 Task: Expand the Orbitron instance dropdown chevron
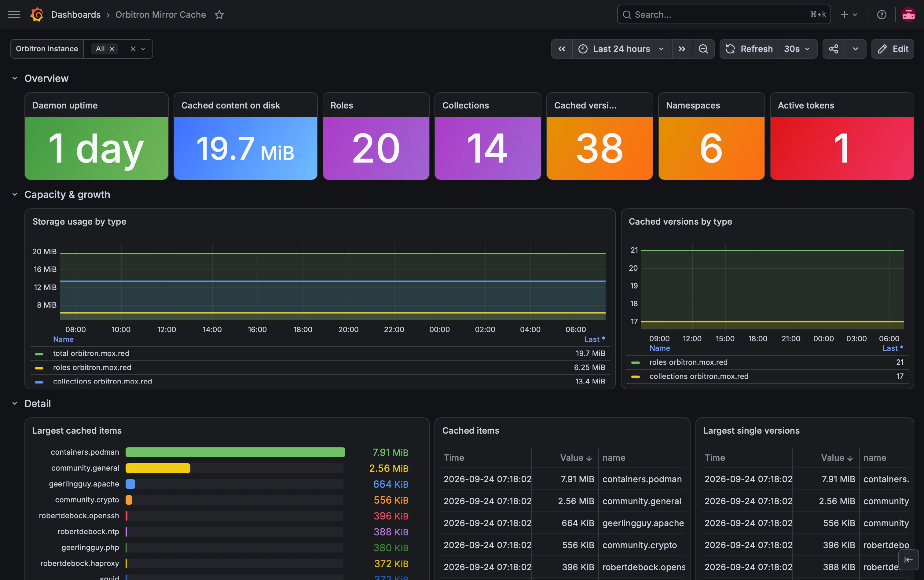pyautogui.click(x=143, y=49)
